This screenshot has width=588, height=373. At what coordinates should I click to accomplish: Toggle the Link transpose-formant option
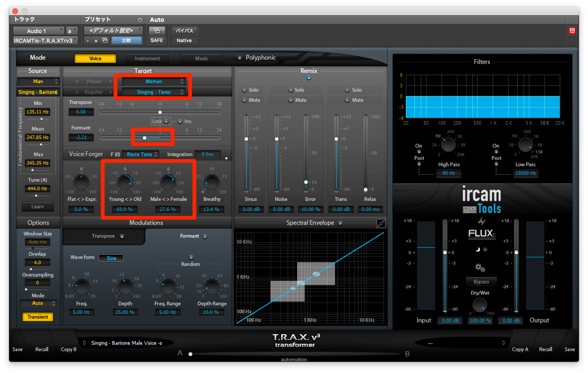166,121
